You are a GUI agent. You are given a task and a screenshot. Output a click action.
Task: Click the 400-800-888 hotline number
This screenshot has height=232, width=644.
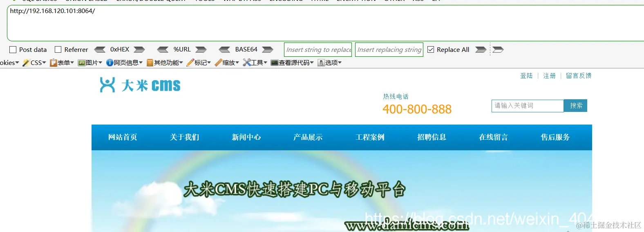tap(417, 109)
